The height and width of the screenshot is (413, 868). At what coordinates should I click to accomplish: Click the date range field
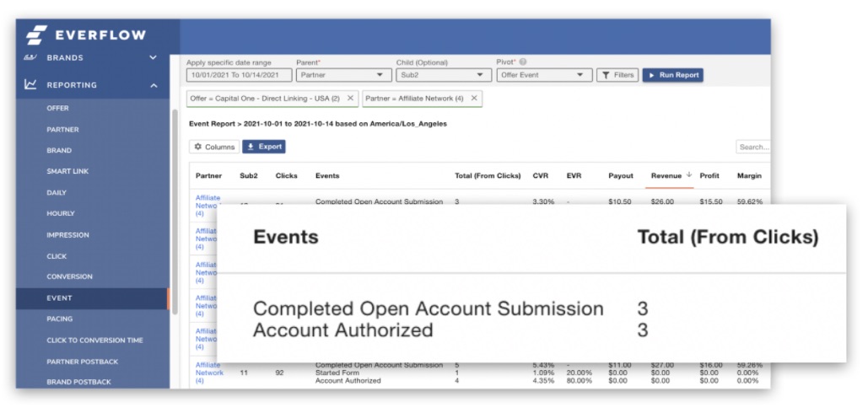[x=240, y=75]
